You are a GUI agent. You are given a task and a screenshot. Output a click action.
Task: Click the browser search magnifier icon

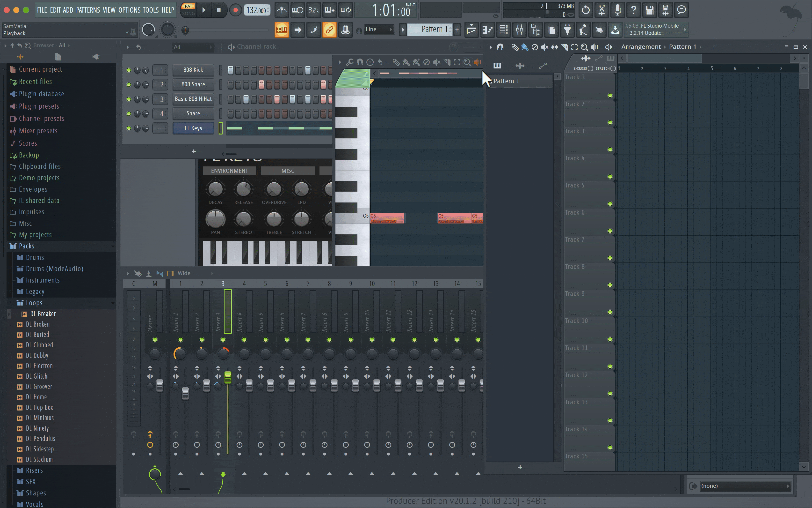pos(28,45)
